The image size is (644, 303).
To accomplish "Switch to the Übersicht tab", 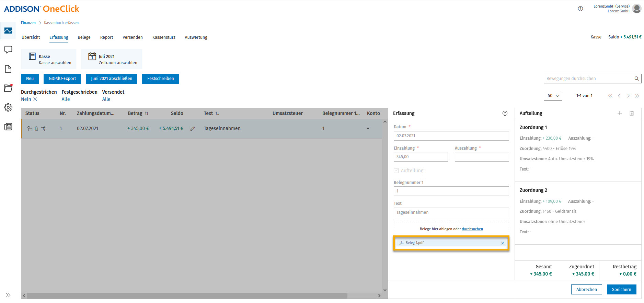I will tap(31, 37).
